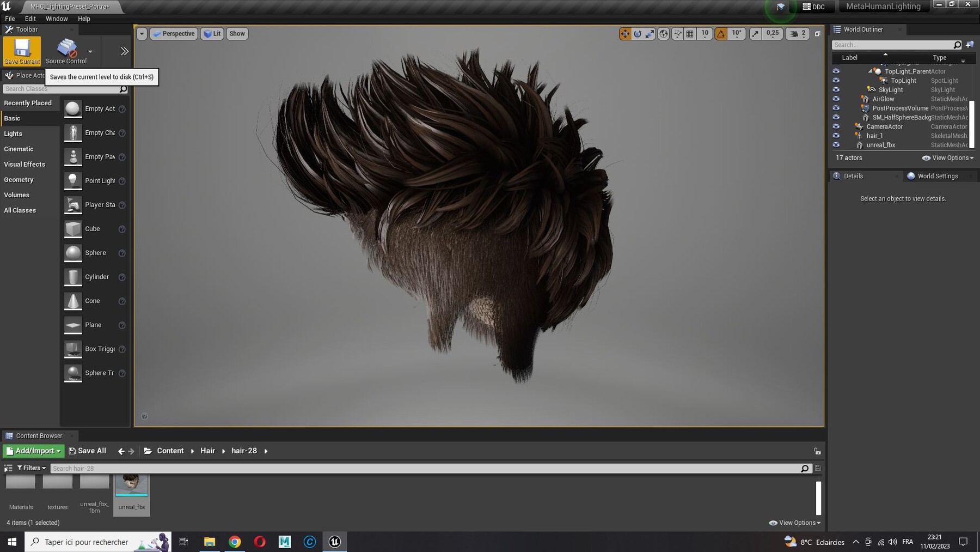
Task: Toggle visibility of hair_1 actor
Action: (x=836, y=136)
